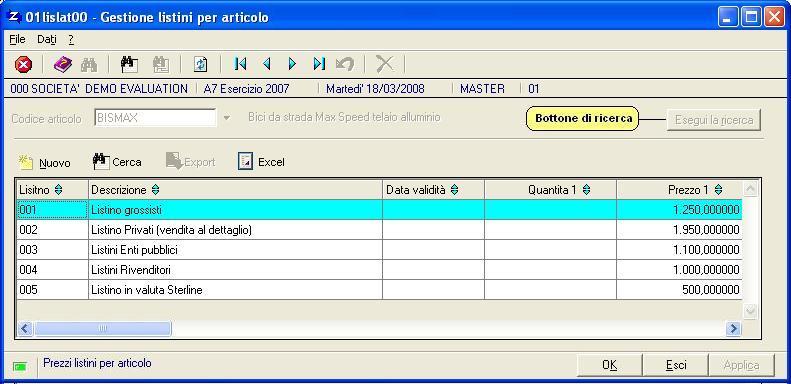The width and height of the screenshot is (791, 384).
Task: Go to next record arrow
Action: tap(292, 64)
